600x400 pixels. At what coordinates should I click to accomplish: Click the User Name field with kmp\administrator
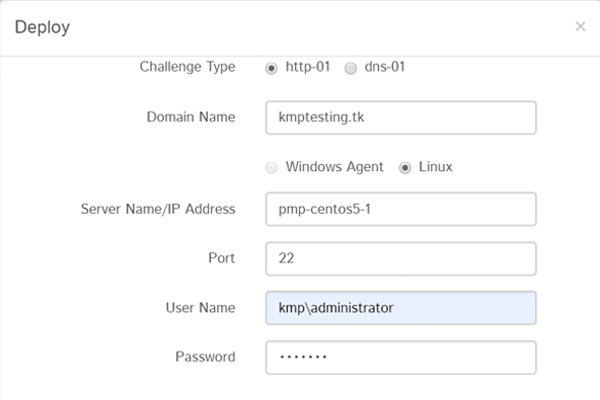[x=401, y=307]
